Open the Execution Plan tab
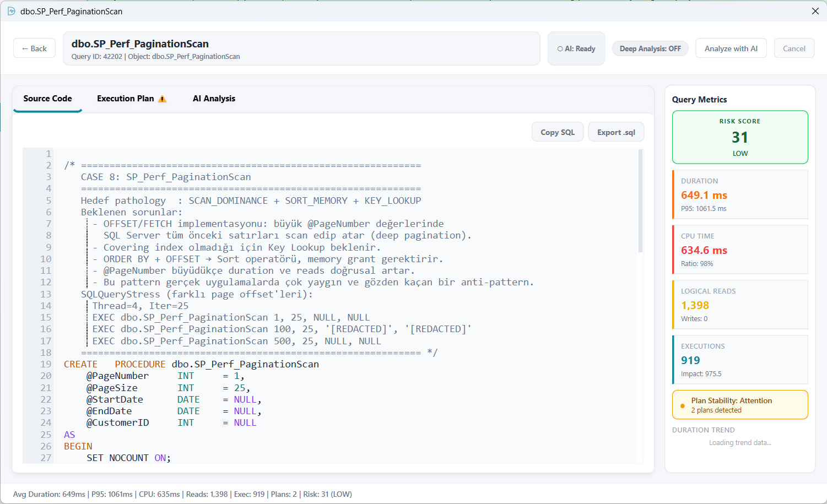The width and height of the screenshot is (827, 504). (x=132, y=99)
